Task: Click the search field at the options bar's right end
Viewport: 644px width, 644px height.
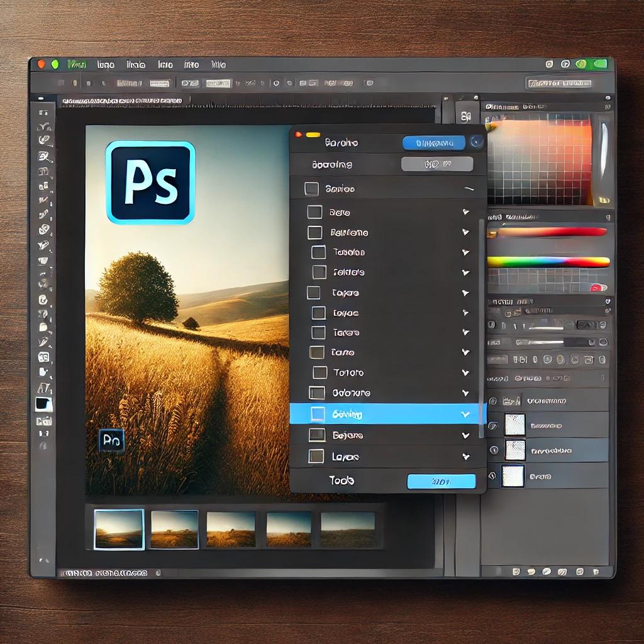Action: coord(560,84)
